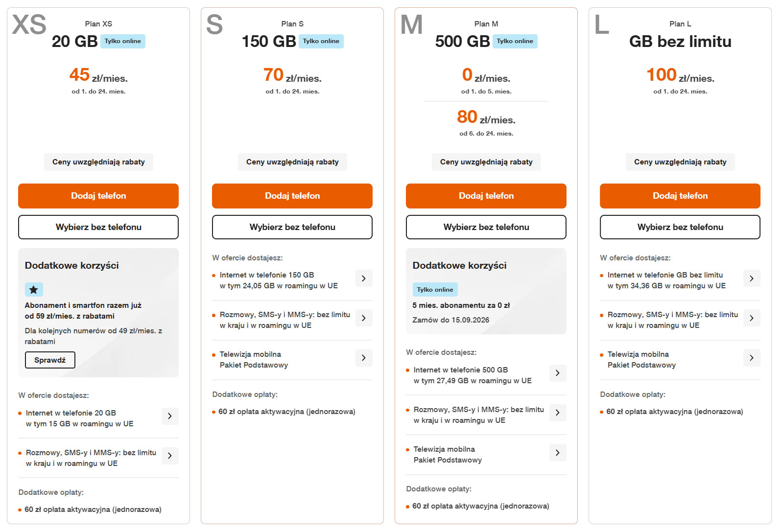Click Dodaj telefon for Plan XS
This screenshot has height=532, width=780.
pos(98,196)
